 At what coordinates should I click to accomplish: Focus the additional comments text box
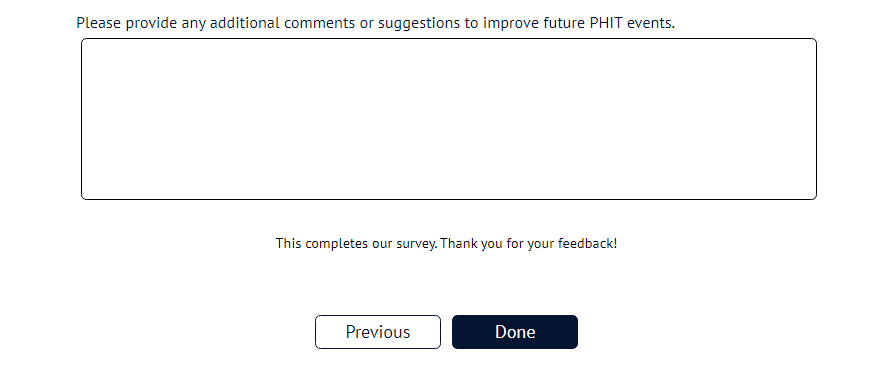449,119
